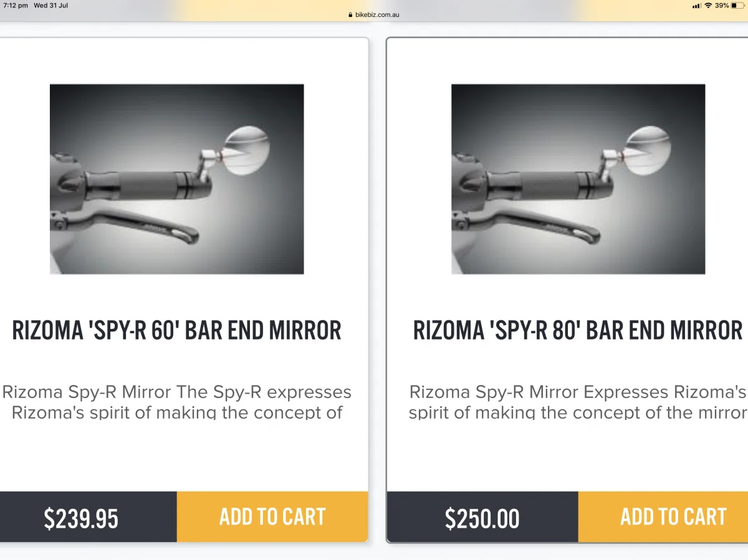
Task: Tap the 39% battery percentage
Action: [x=722, y=6]
